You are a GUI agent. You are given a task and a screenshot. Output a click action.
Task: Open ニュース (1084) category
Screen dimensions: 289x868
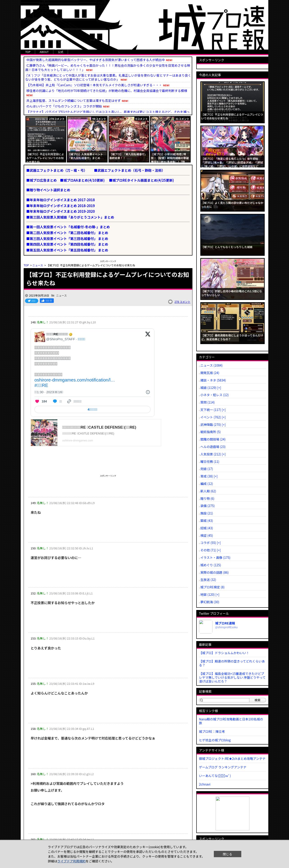(x=211, y=365)
